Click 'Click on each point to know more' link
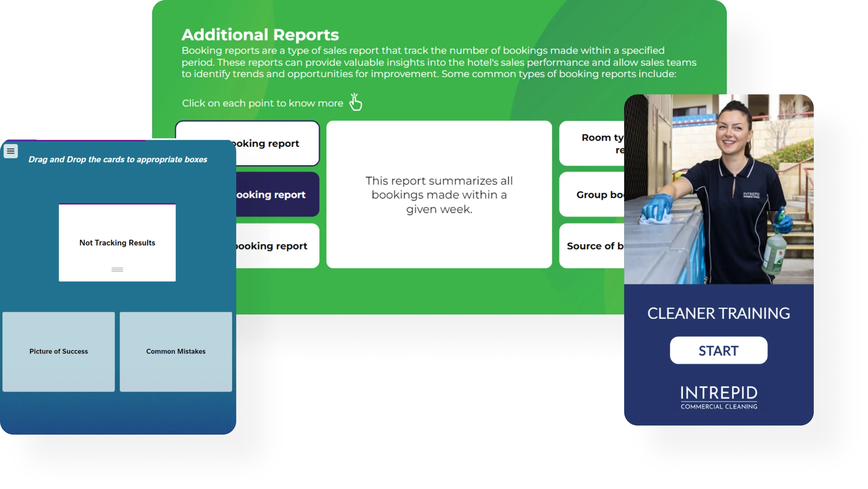Screen dimensions: 868x489 pos(262,102)
